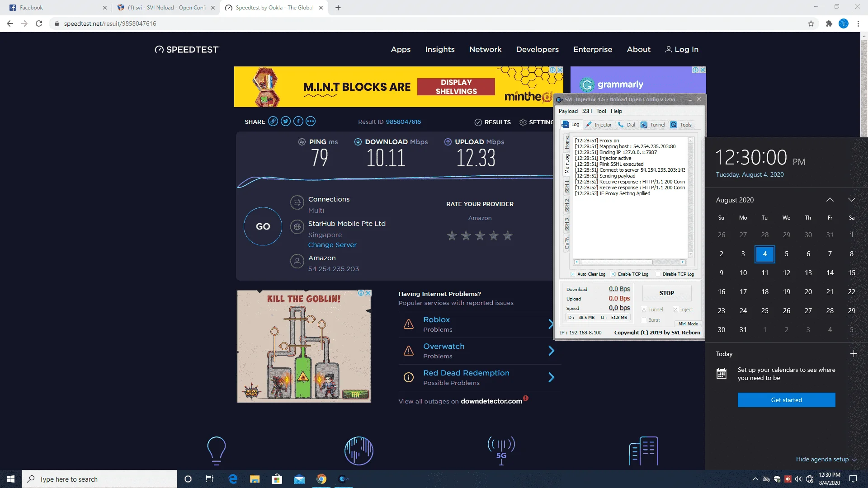Screen dimensions: 868x488
Task: Open the Log In link
Action: 682,49
